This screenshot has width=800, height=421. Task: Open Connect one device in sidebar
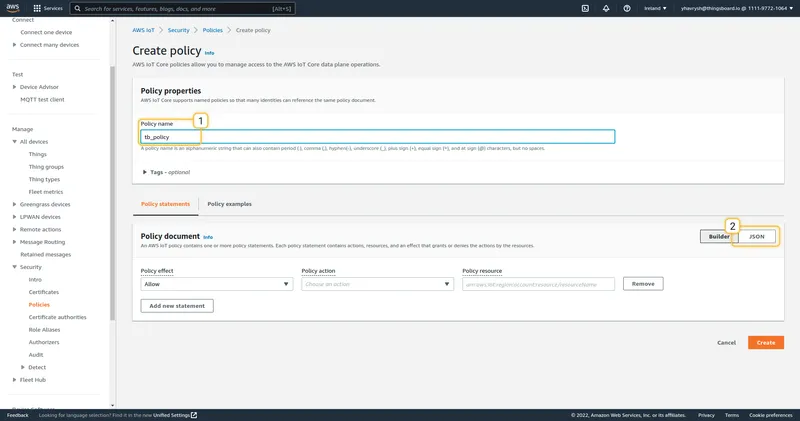pos(46,32)
